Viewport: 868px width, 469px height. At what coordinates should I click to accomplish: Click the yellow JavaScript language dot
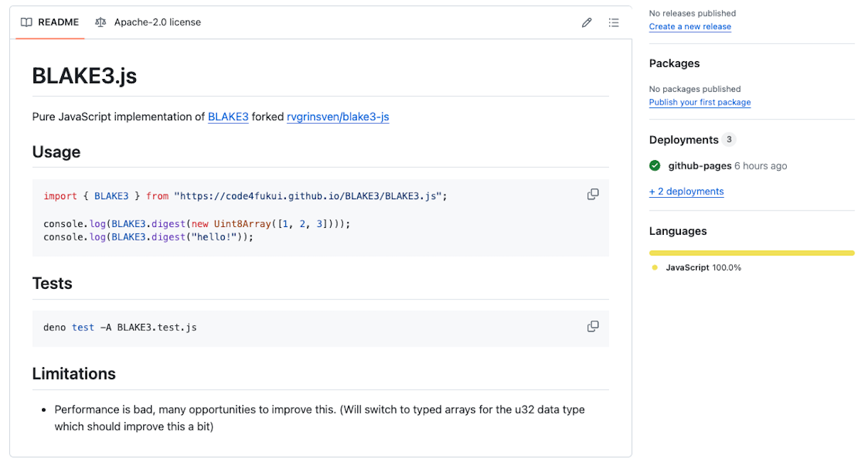pyautogui.click(x=655, y=268)
